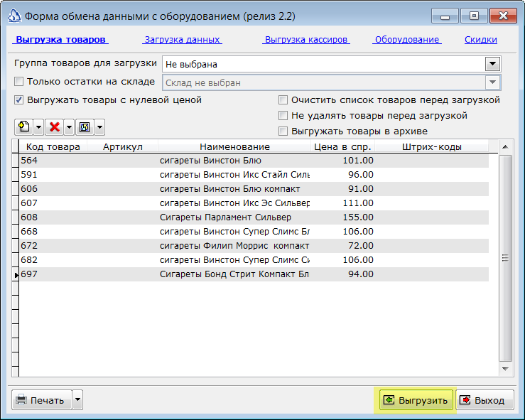The width and height of the screenshot is (525, 420).
Task: Expand Группа товаров для загрузки dropdown
Action: tap(492, 64)
